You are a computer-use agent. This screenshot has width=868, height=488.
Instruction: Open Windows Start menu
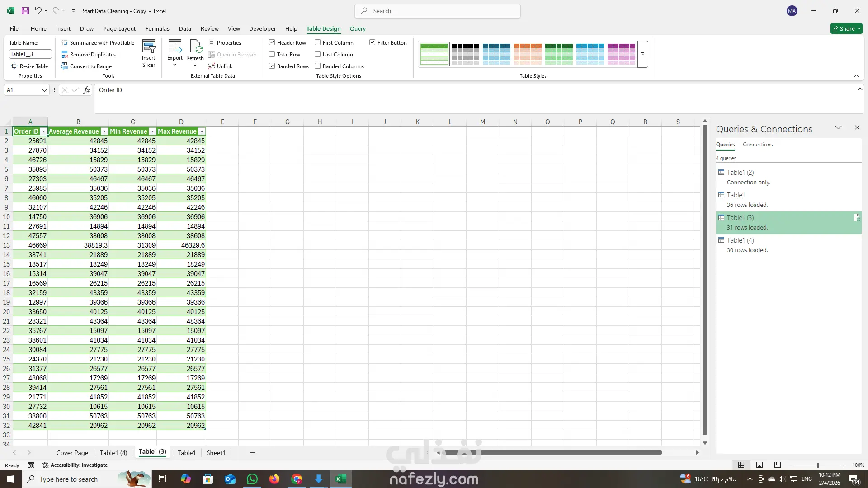click(11, 479)
